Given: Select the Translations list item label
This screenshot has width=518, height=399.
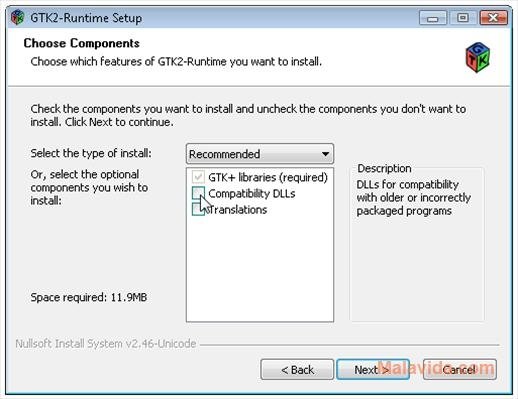Looking at the screenshot, I should click(x=237, y=210).
